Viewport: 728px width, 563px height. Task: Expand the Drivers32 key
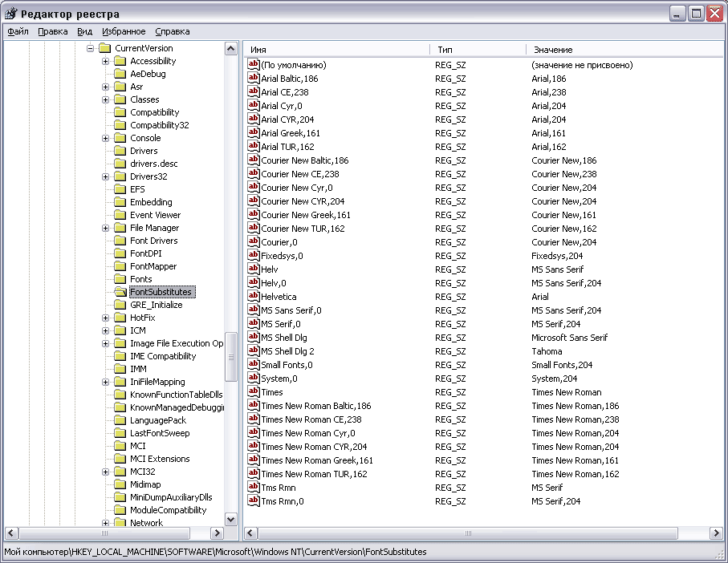tap(105, 176)
